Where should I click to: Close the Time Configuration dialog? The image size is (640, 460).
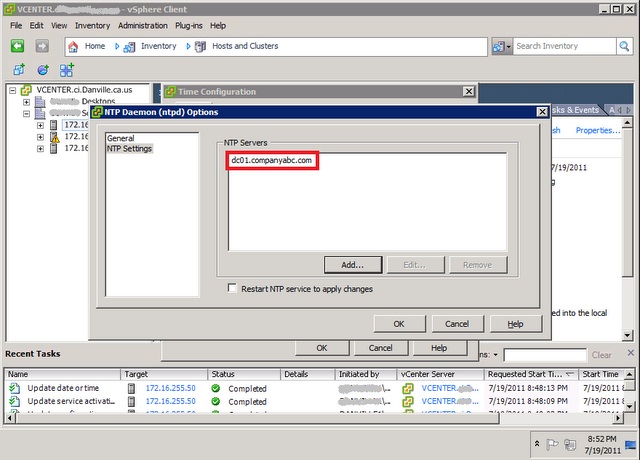(469, 91)
